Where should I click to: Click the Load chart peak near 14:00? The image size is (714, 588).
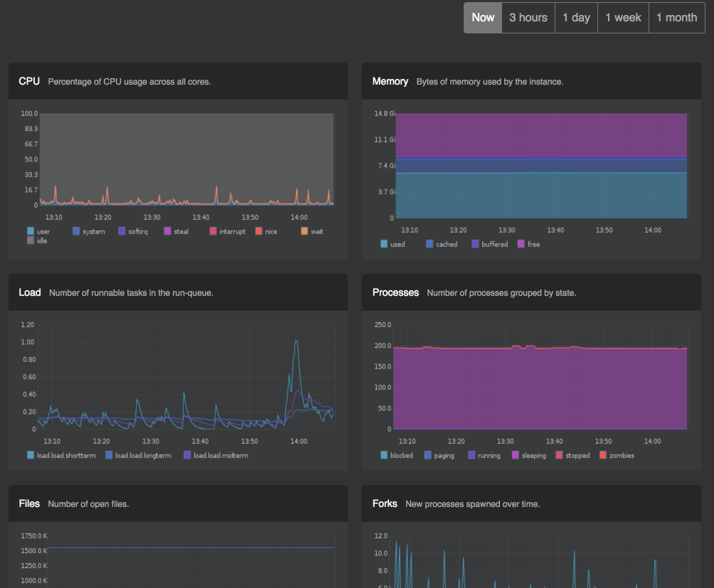[x=297, y=341]
